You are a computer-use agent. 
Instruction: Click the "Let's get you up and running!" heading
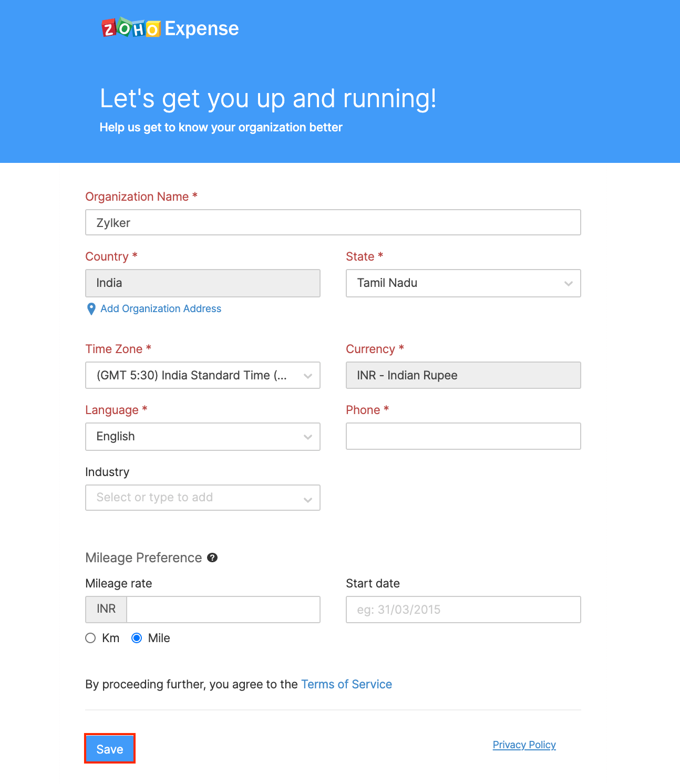[x=268, y=99]
